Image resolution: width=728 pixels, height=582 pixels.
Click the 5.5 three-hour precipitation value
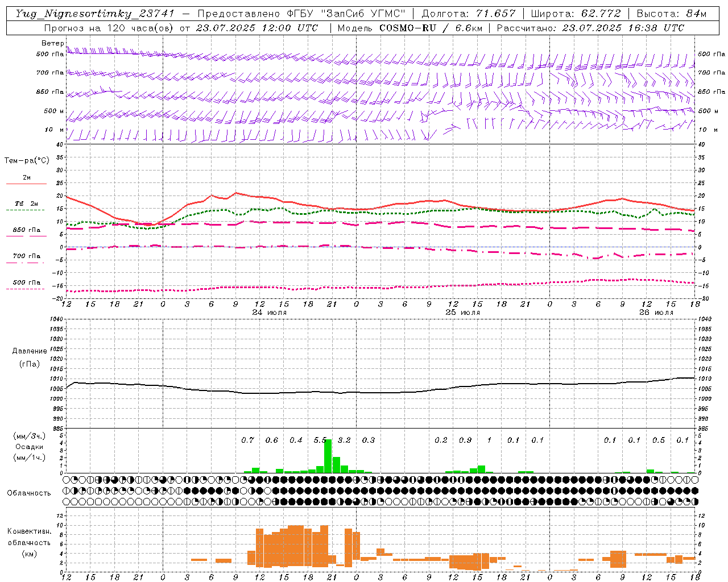[320, 440]
